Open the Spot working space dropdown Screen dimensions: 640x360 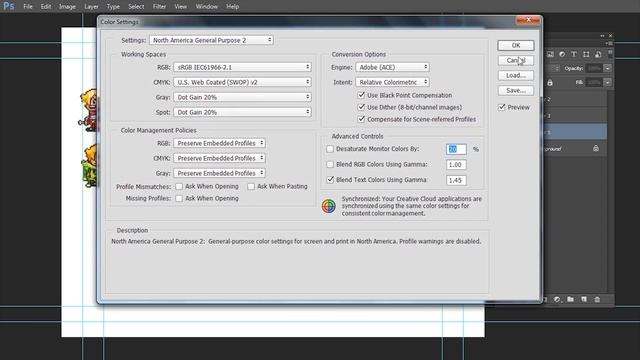tap(242, 112)
